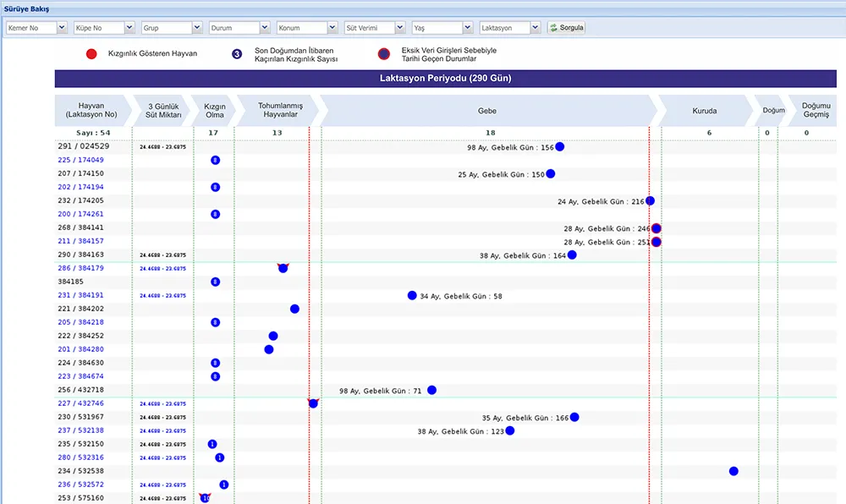Select the Kuruda stage header
The height and width of the screenshot is (504, 846).
tap(705, 111)
